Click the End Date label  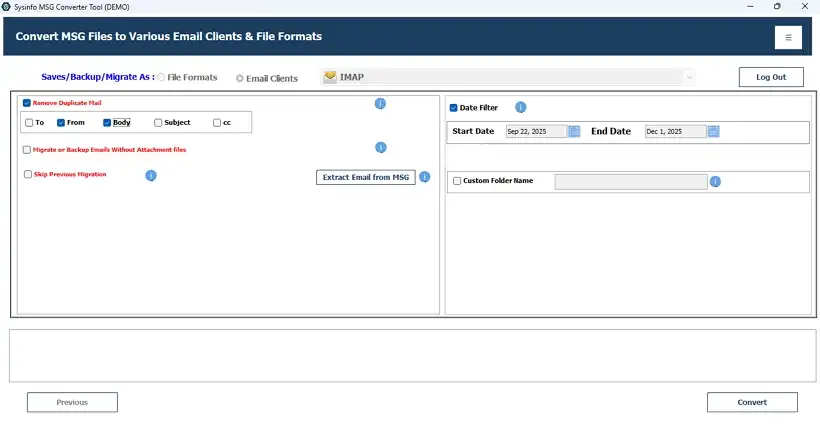pos(611,131)
